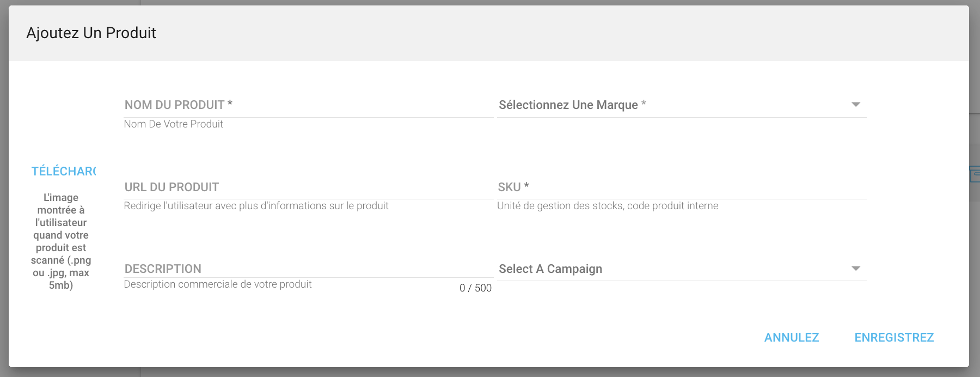Click the TÉLÉCHARGER image upload button
This screenshot has width=980, height=377.
(63, 171)
